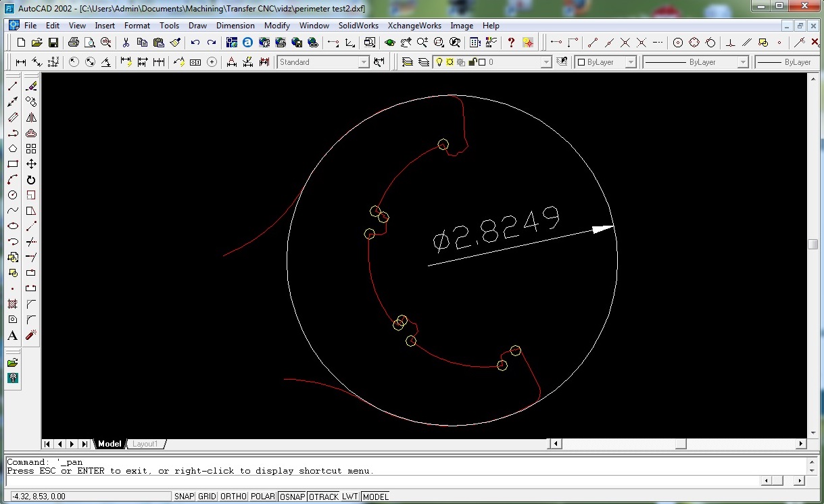Click the Match Properties paintbrush icon

(176, 43)
